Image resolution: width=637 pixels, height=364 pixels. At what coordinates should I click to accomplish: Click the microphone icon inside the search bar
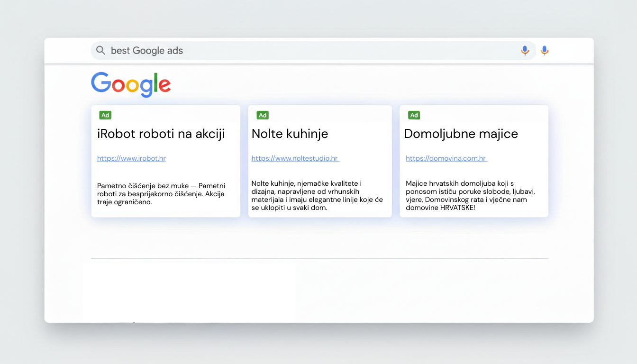click(x=525, y=50)
